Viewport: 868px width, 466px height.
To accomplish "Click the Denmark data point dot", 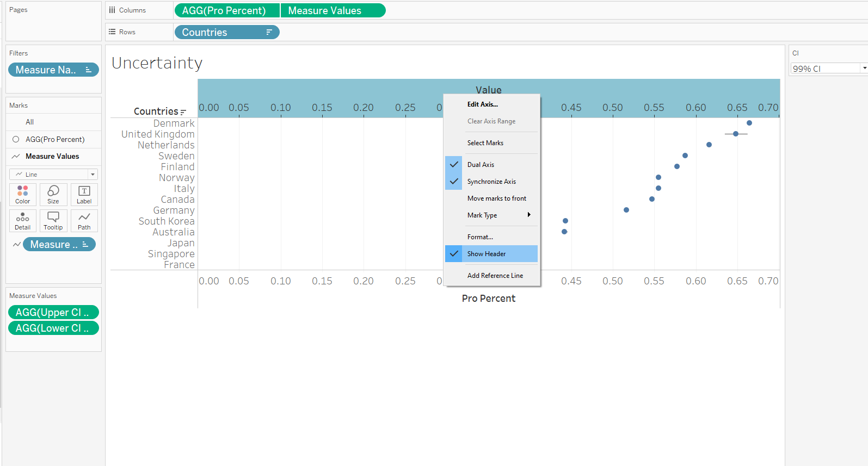I will (x=749, y=123).
